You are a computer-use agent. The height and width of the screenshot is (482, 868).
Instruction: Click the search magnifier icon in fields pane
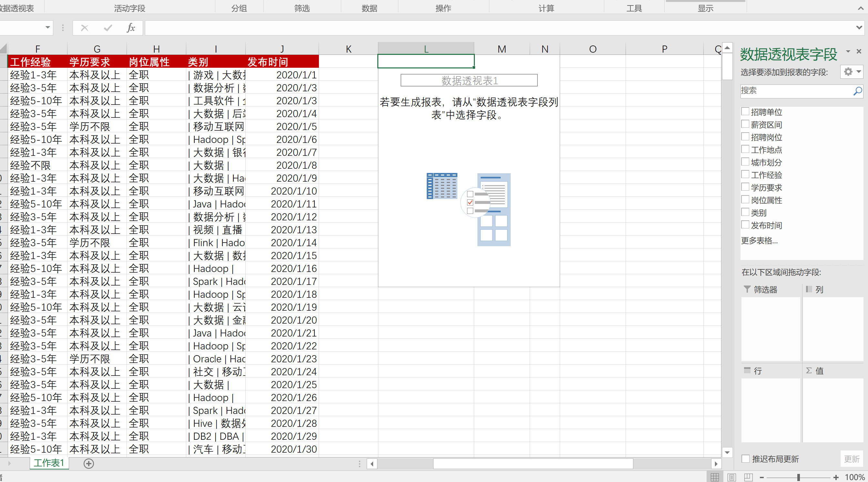[x=857, y=91]
